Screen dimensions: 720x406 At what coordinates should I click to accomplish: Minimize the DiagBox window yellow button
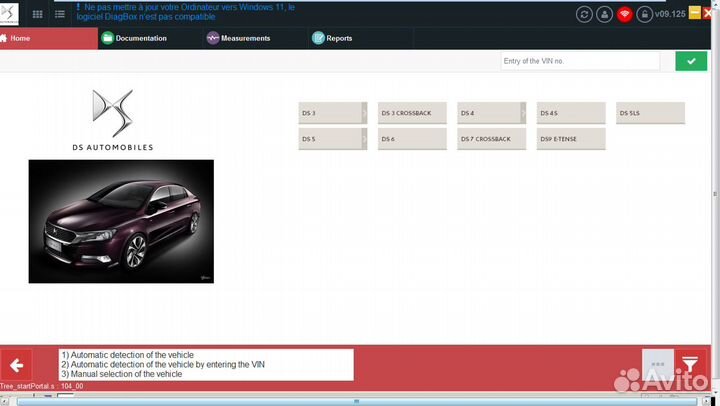coord(695,13)
